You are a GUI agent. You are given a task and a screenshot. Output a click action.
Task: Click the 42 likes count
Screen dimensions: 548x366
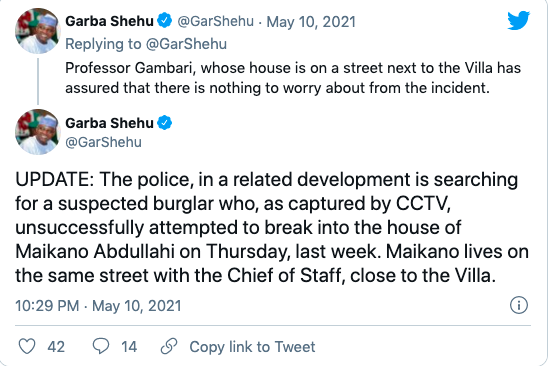56,347
